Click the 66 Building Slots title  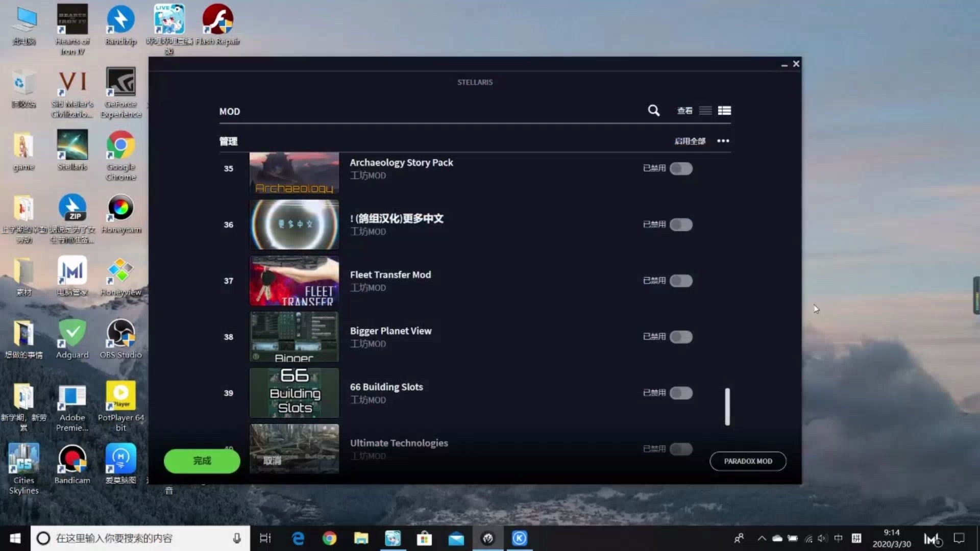point(386,387)
